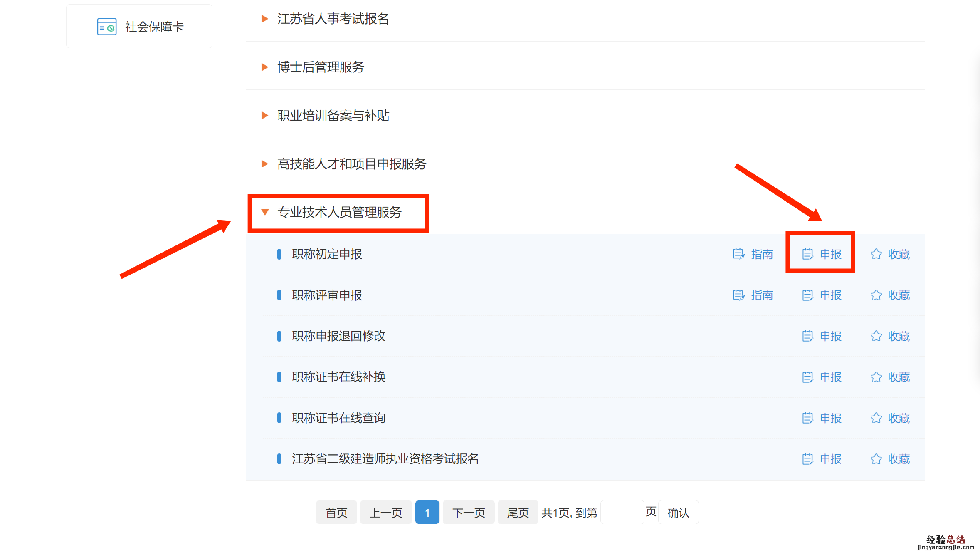This screenshot has height=555, width=980.
Task: Open 指南 icon for 职称评审申报
Action: pyautogui.click(x=738, y=295)
